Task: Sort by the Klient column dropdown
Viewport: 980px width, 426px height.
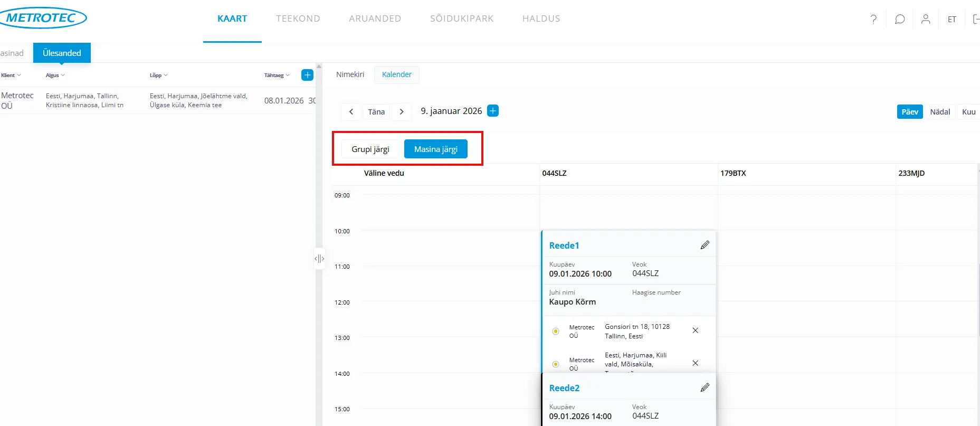Action: [11, 75]
